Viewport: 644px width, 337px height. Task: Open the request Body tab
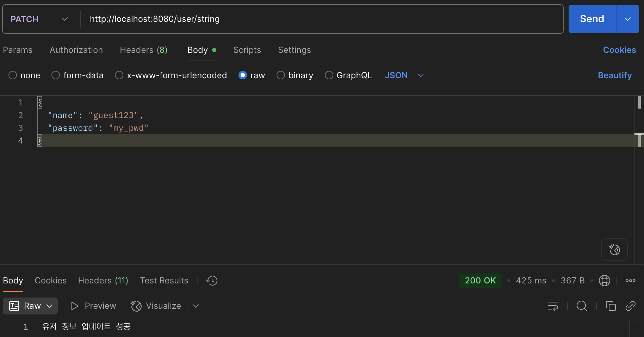(202, 50)
